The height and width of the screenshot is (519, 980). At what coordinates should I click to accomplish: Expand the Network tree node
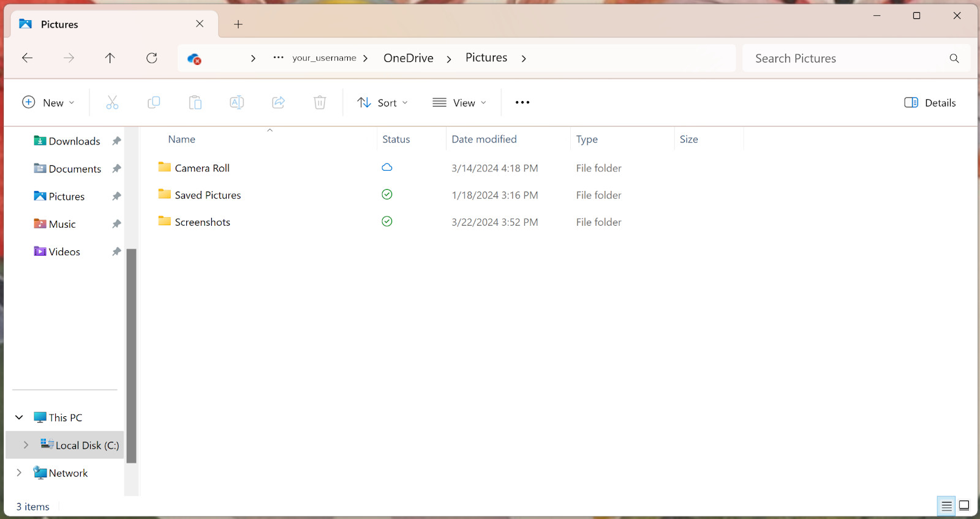[19, 472]
